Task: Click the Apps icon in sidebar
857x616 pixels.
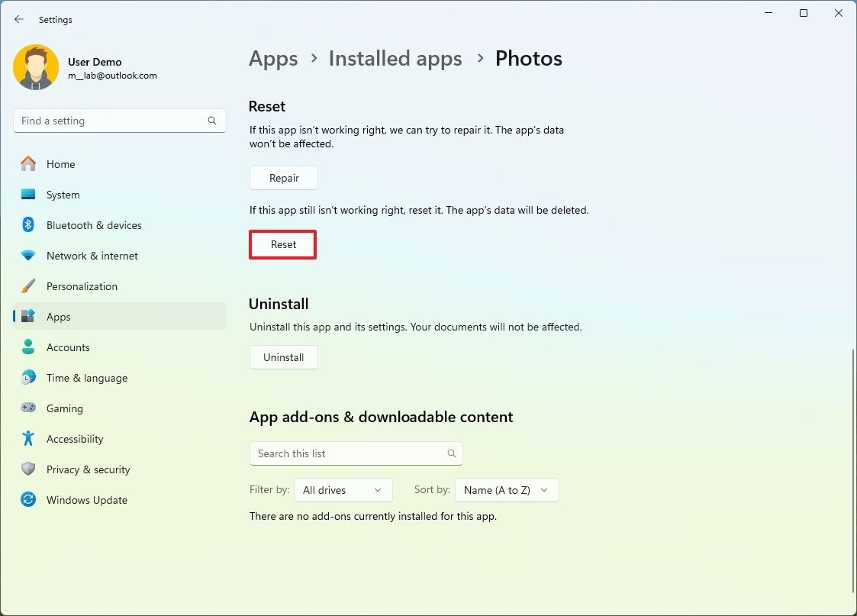Action: point(28,316)
